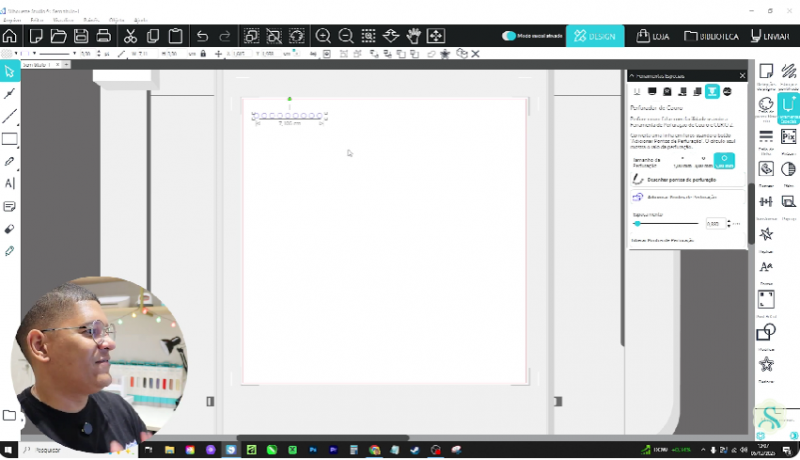Open the line color dropdown arrow
The height and width of the screenshot is (460, 800).
point(35,54)
